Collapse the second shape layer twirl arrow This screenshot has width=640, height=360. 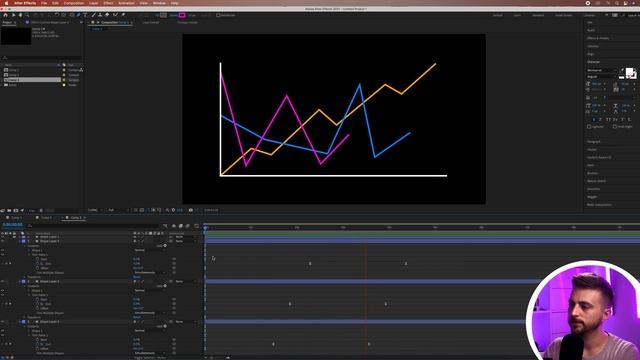pyautogui.click(x=19, y=241)
